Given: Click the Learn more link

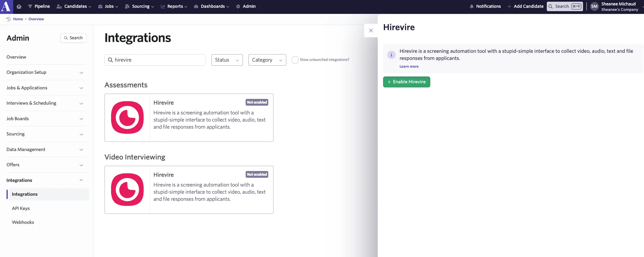Looking at the screenshot, I should 409,67.
